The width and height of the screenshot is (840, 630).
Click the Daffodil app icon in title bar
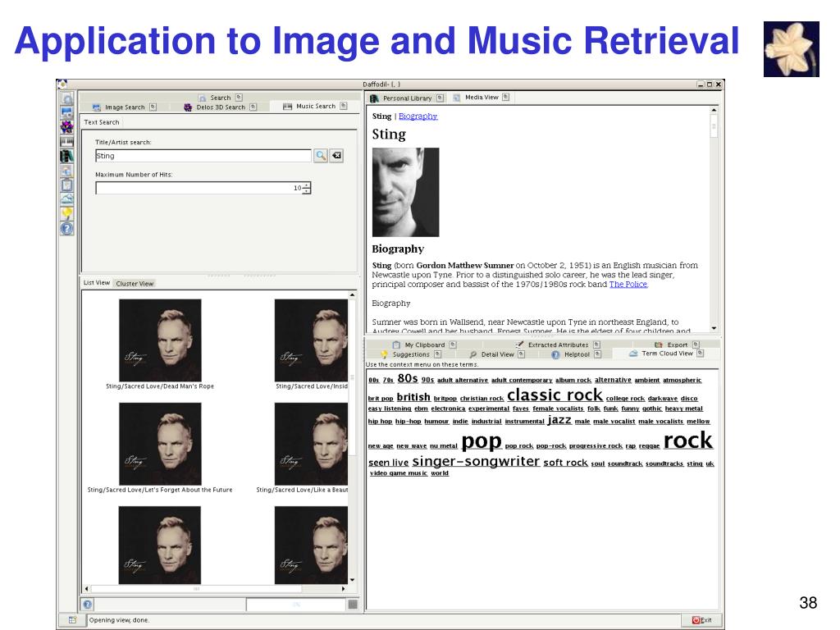[x=62, y=84]
